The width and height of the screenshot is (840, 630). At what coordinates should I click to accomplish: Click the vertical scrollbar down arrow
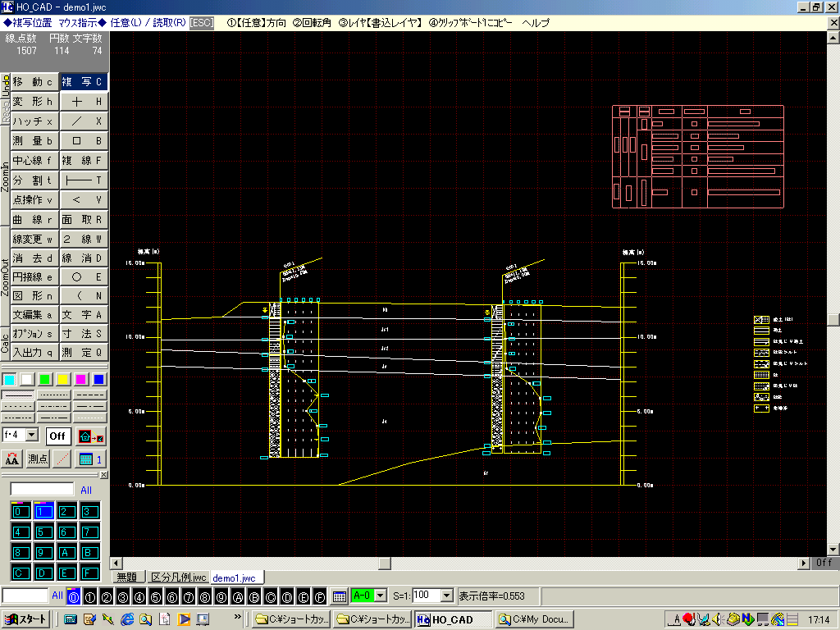coord(833,550)
